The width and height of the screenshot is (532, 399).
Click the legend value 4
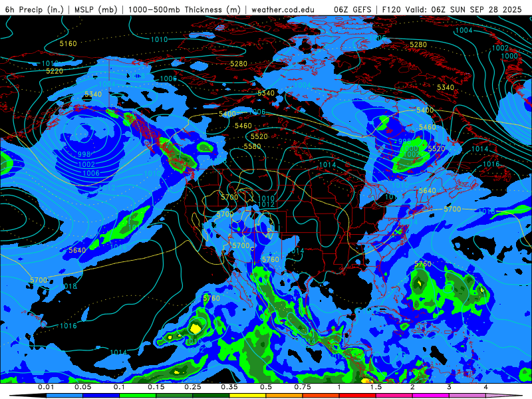(x=486, y=387)
